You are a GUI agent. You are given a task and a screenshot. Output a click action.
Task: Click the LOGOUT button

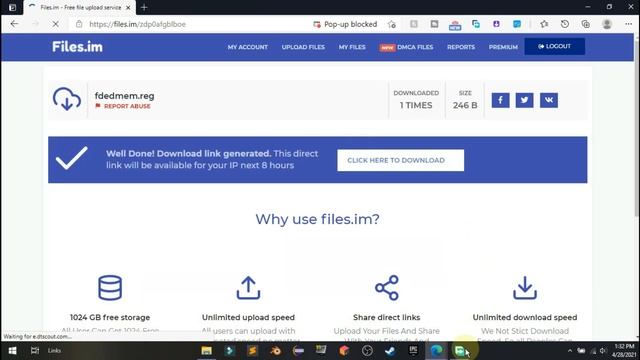[x=555, y=47]
